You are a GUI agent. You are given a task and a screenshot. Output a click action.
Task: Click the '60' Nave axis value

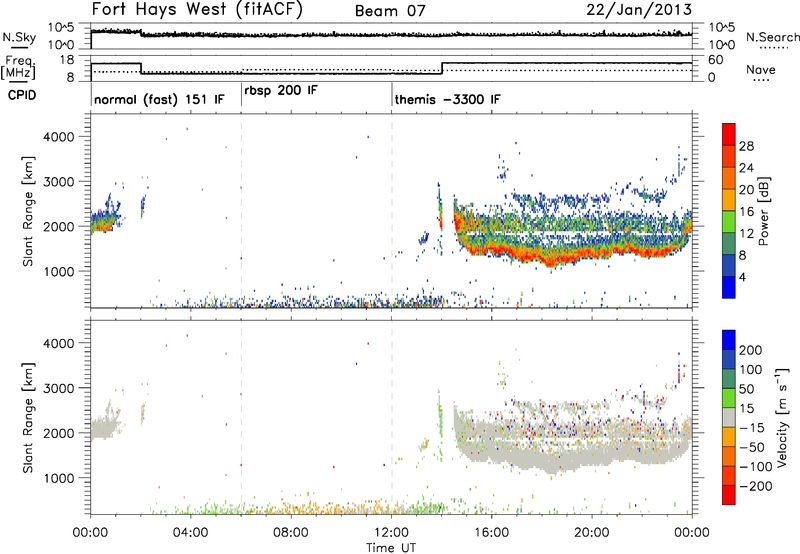click(715, 60)
